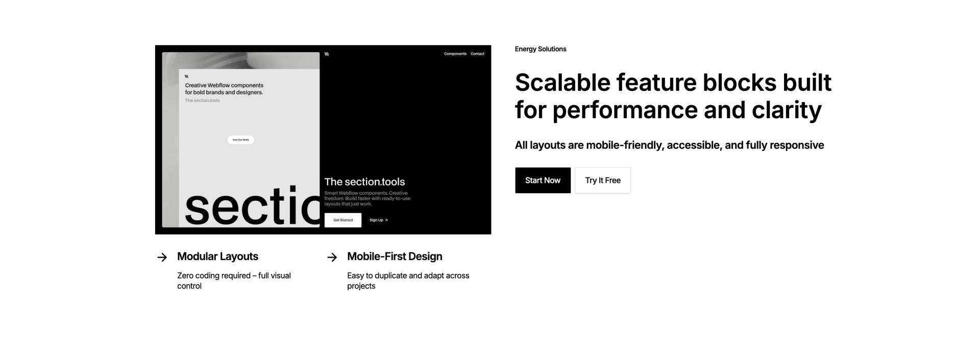Screen dimensions: 980x348
Task: Click the Sign Up link
Action: click(x=377, y=220)
